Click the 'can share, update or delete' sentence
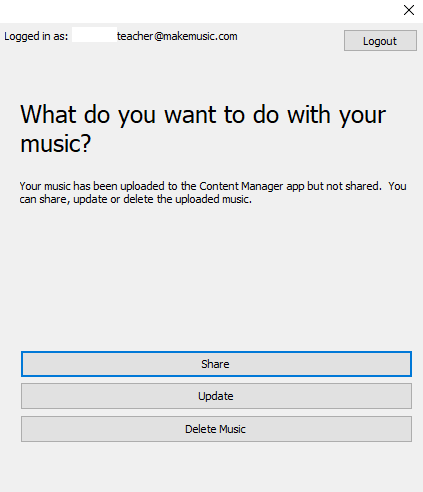 tap(135, 199)
